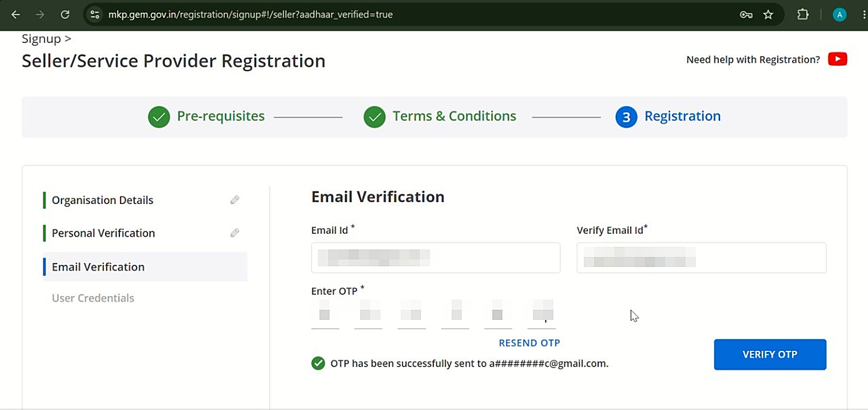Open the profile avatar 'A'

tap(839, 15)
